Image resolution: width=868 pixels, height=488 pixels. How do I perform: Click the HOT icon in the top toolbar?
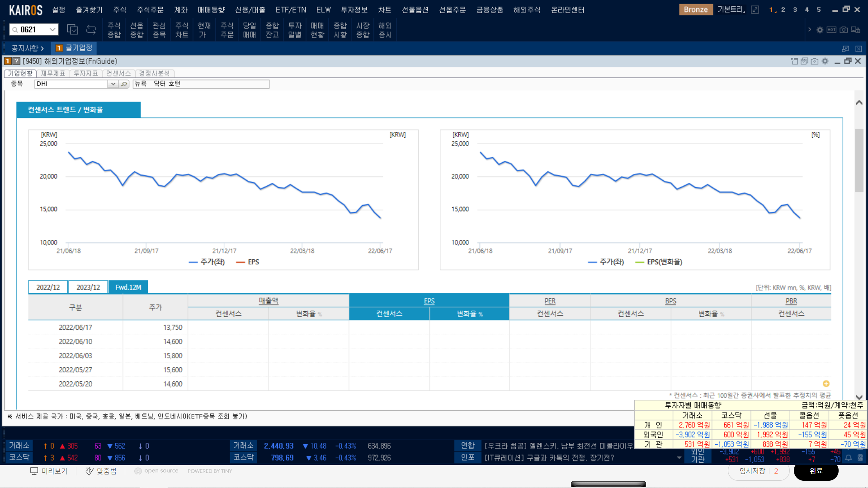pos(831,30)
